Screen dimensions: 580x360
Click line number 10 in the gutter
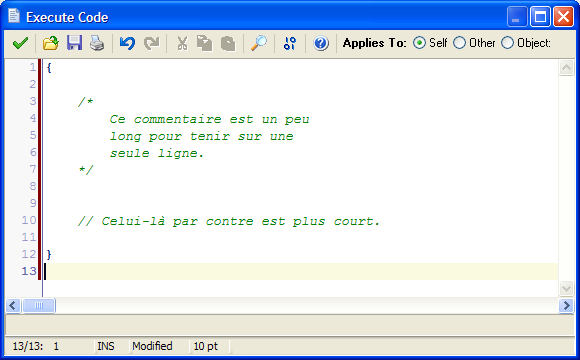coord(29,220)
